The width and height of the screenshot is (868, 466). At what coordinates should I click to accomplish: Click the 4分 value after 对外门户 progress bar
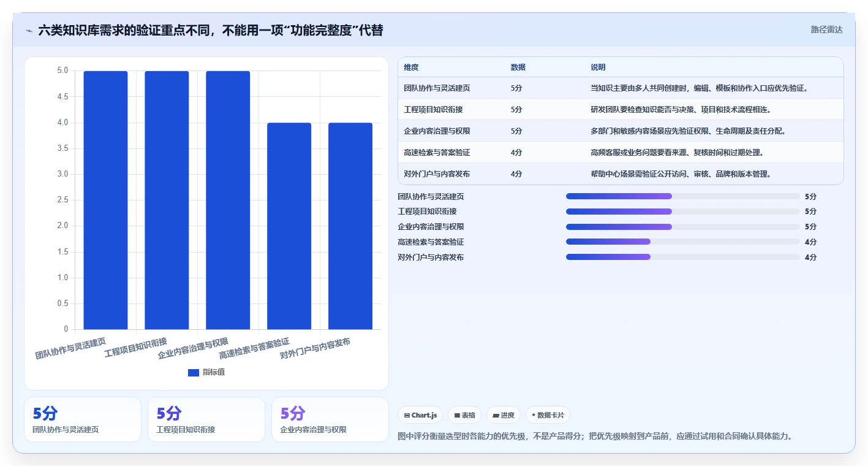coord(810,258)
